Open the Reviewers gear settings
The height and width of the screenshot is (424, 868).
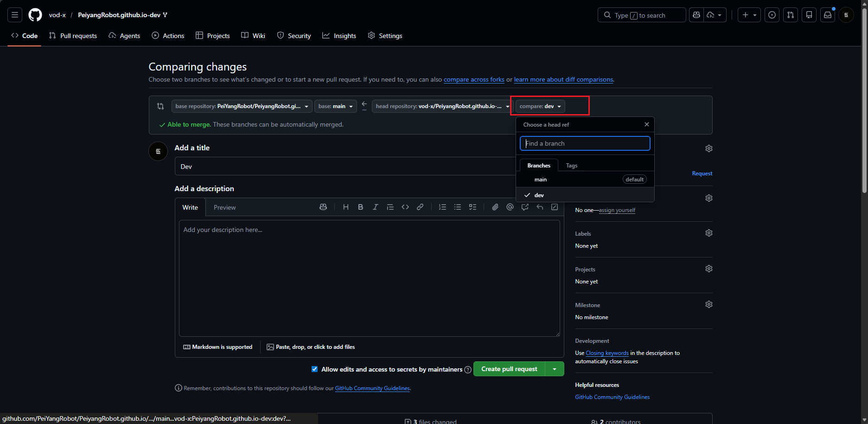pyautogui.click(x=709, y=148)
